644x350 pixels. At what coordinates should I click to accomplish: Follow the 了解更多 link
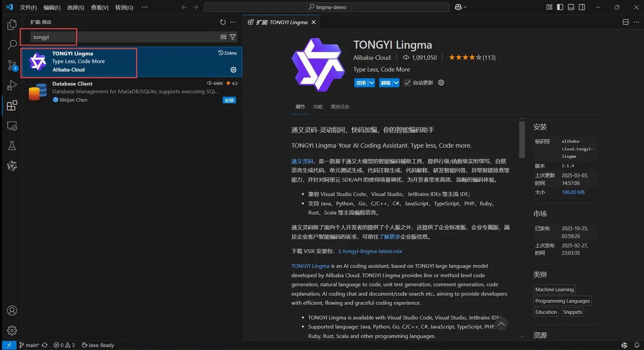[x=390, y=236]
